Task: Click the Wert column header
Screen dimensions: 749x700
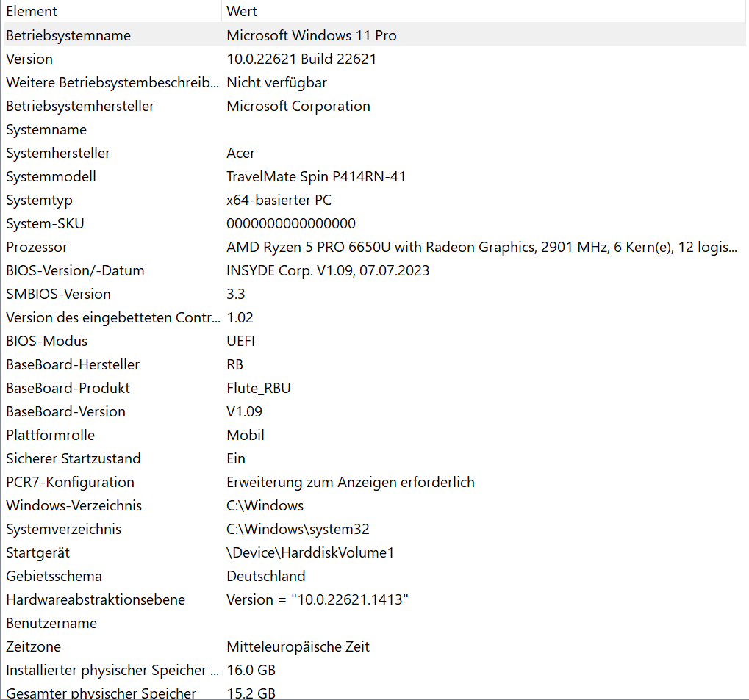Action: (x=484, y=11)
